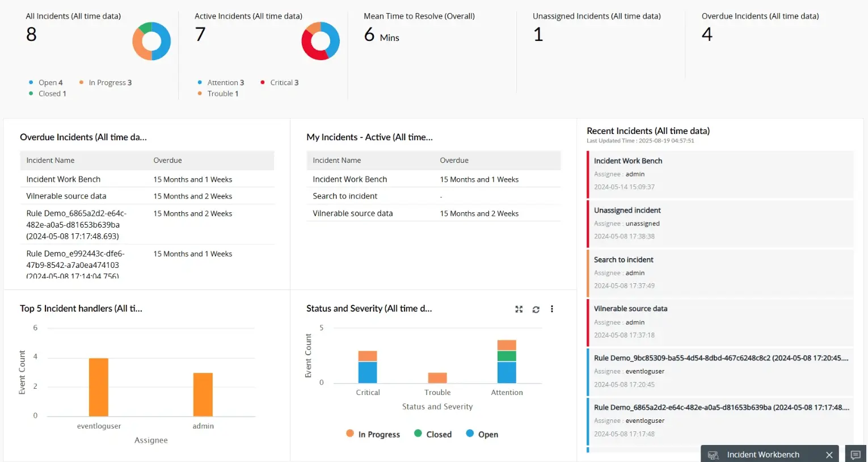Click the admin bar in Top 5 handlers
Screen dimensions: 868x462
click(203, 394)
